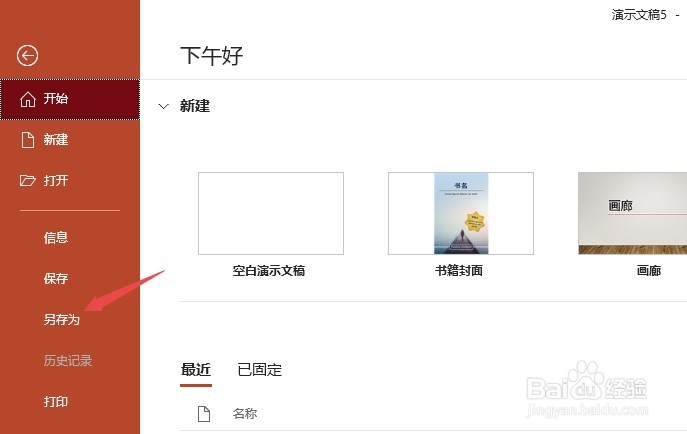The height and width of the screenshot is (434, 687).
Task: Click the file icon in the list header
Action: click(204, 413)
